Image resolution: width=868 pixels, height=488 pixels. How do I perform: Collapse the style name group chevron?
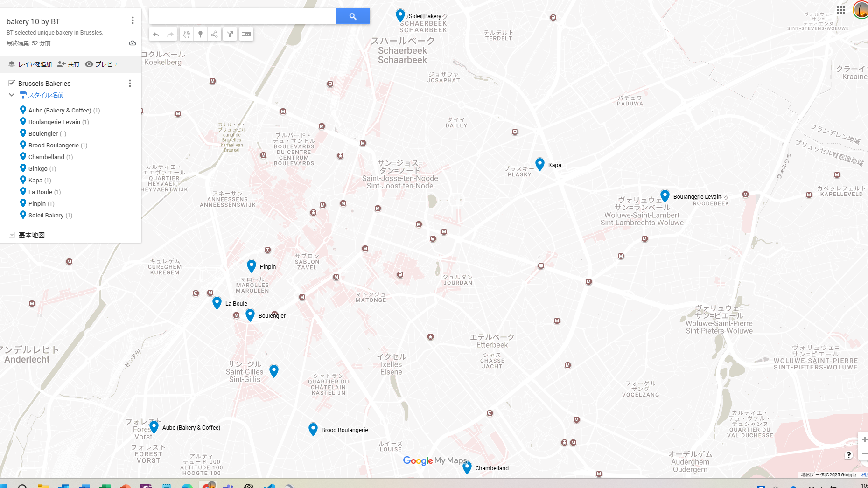pos(12,95)
